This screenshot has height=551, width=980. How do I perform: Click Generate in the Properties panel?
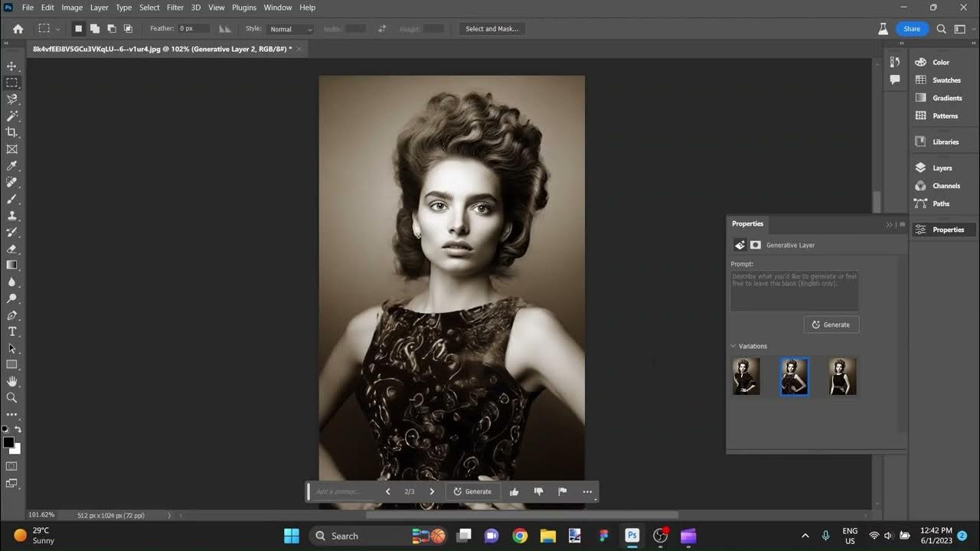[x=831, y=324]
